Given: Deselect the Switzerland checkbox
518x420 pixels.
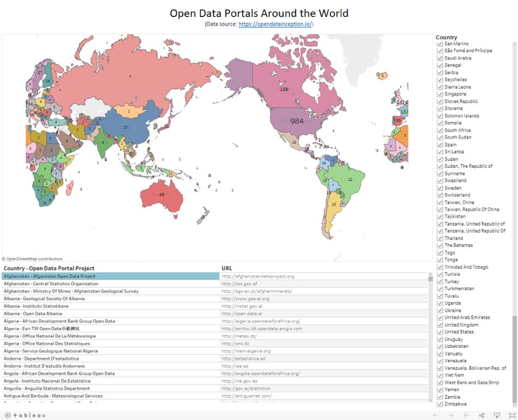Looking at the screenshot, I should point(440,195).
